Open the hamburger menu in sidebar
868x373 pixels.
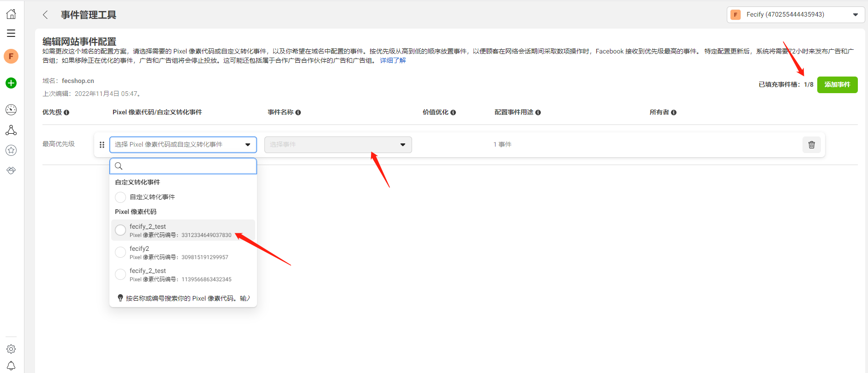pyautogui.click(x=11, y=33)
